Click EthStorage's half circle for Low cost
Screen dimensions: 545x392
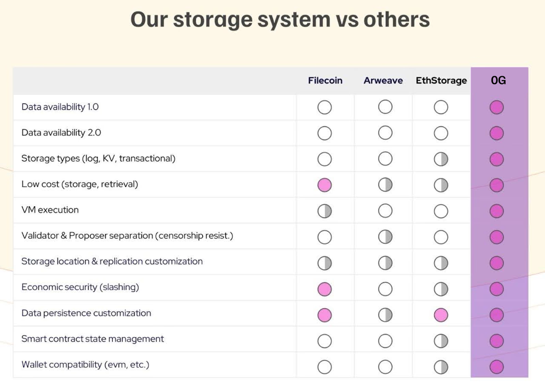click(x=441, y=185)
